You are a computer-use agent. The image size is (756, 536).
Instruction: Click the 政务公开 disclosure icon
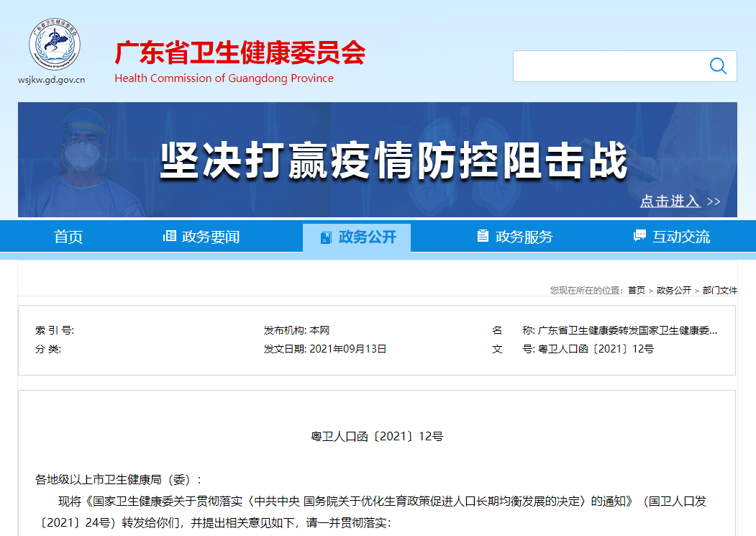tap(326, 235)
